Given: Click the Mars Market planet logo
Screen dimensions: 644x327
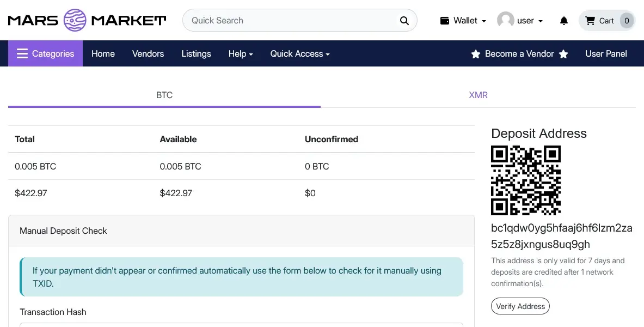Looking at the screenshot, I should [x=75, y=20].
